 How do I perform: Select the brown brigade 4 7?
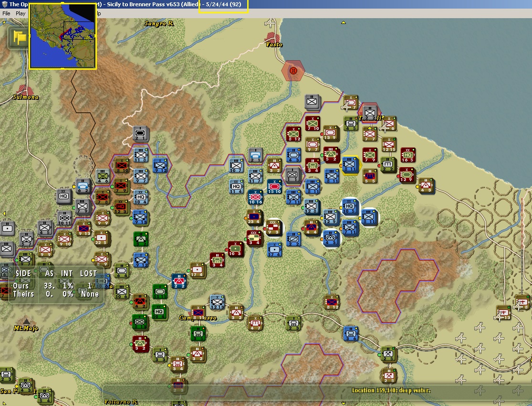click(255, 323)
